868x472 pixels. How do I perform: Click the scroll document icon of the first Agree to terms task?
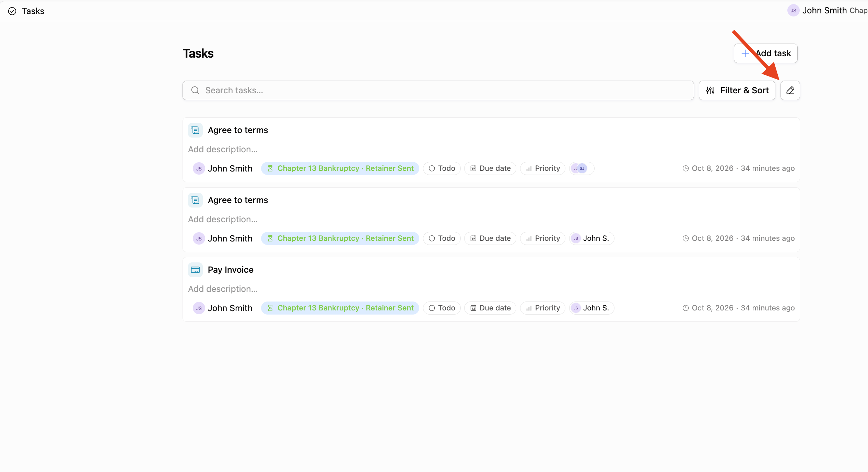tap(195, 130)
